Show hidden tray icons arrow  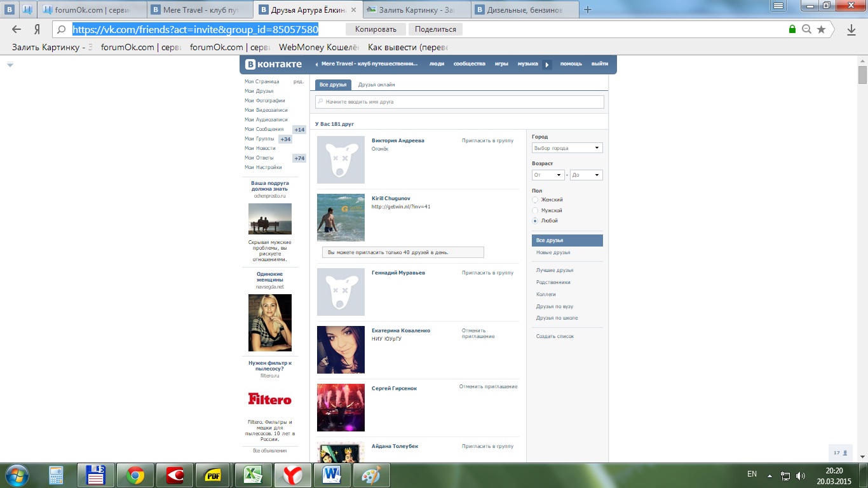click(x=770, y=475)
